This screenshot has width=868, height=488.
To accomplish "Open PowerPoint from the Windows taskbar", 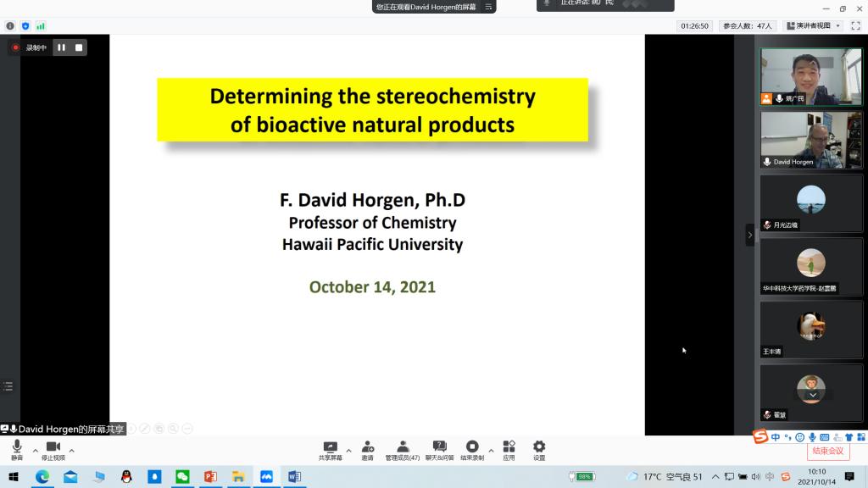I will (210, 477).
